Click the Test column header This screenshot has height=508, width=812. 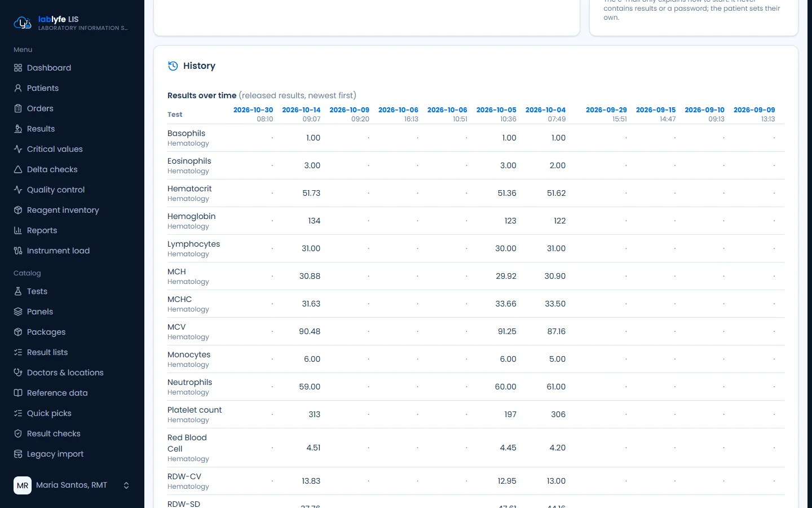point(175,115)
